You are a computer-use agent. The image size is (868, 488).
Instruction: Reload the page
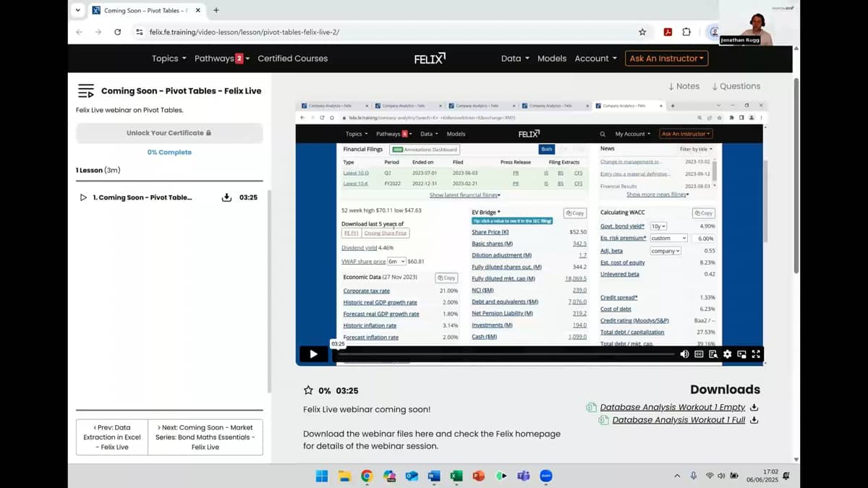tap(118, 32)
